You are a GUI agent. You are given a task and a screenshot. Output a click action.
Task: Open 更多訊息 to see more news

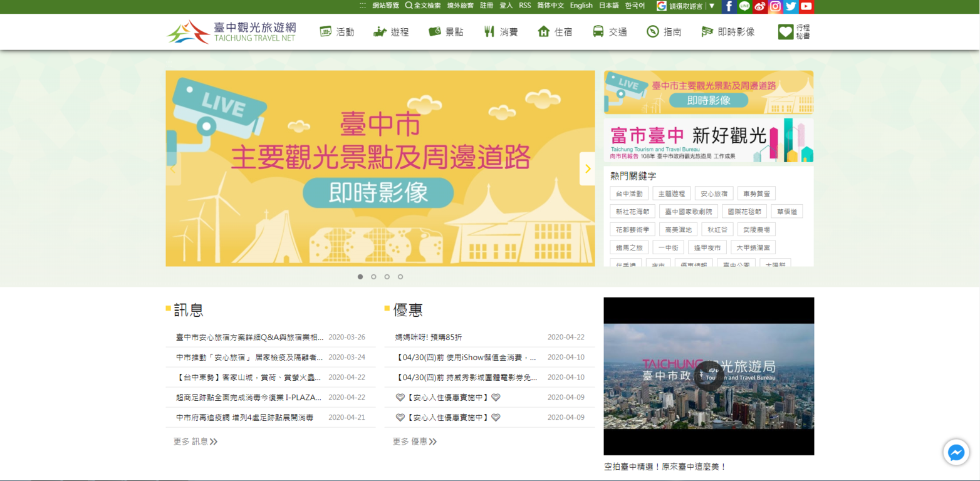(x=195, y=441)
